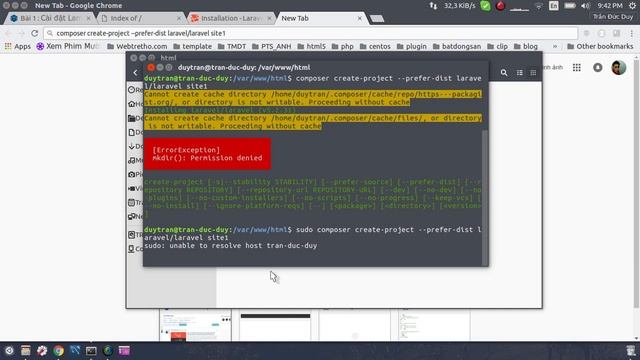This screenshot has height=360, width=640.
Task: Open the Ubuntu dash from the bottom dock
Action: click(9, 351)
